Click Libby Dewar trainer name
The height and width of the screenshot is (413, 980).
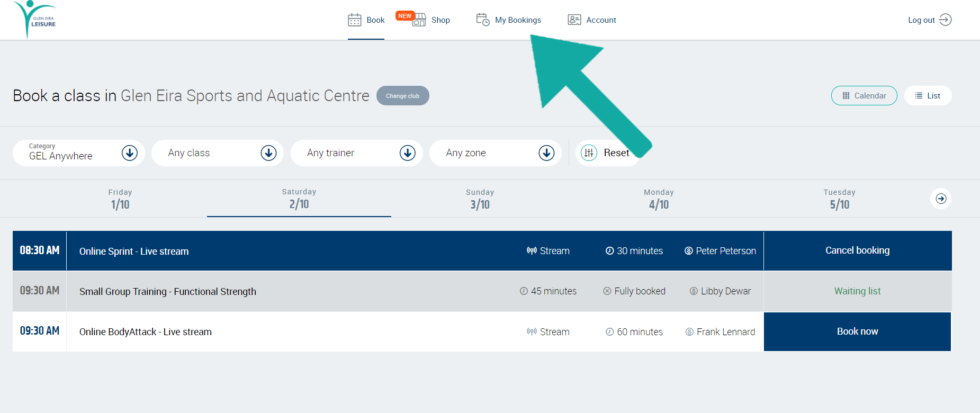pyautogui.click(x=726, y=291)
